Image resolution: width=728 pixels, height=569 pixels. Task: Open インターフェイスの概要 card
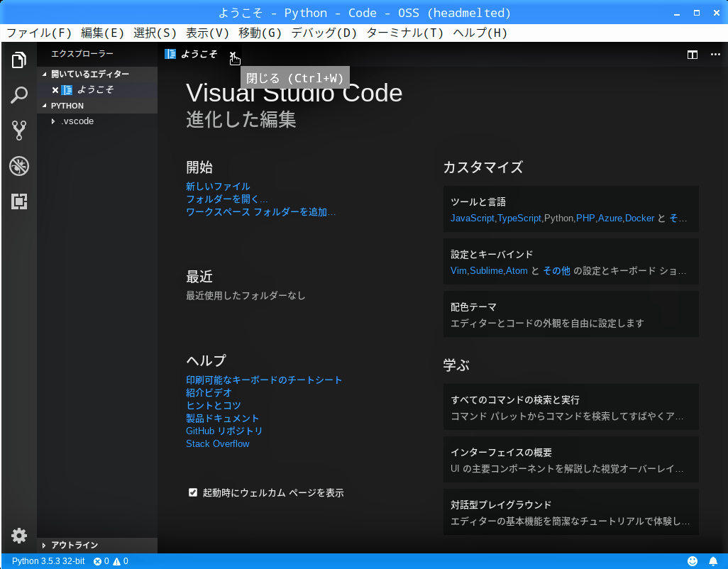[x=571, y=459]
